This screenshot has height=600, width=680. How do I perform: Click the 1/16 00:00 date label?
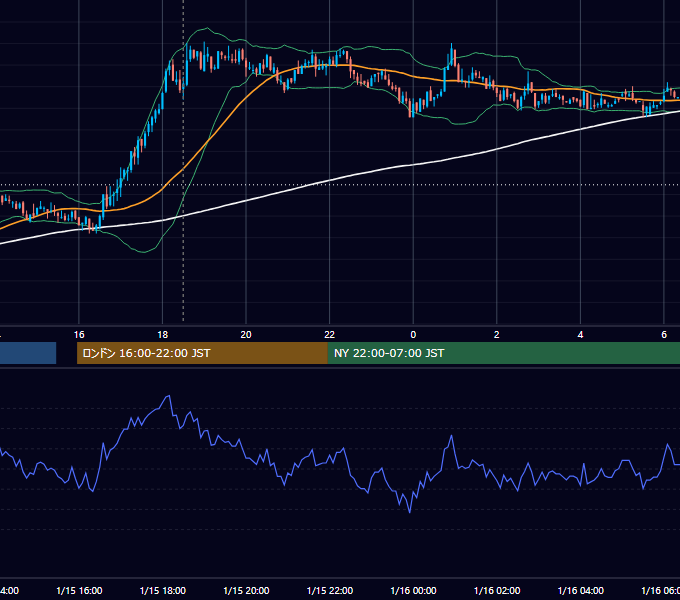click(413, 591)
